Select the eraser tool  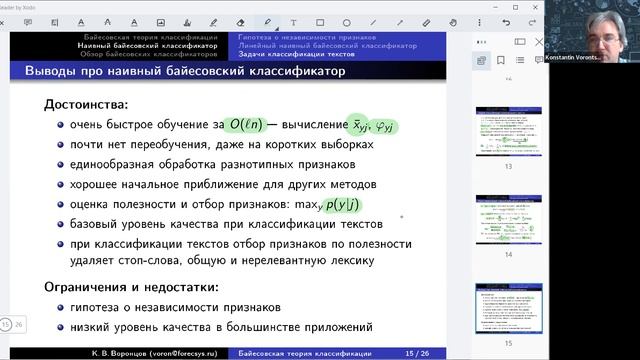click(240, 23)
